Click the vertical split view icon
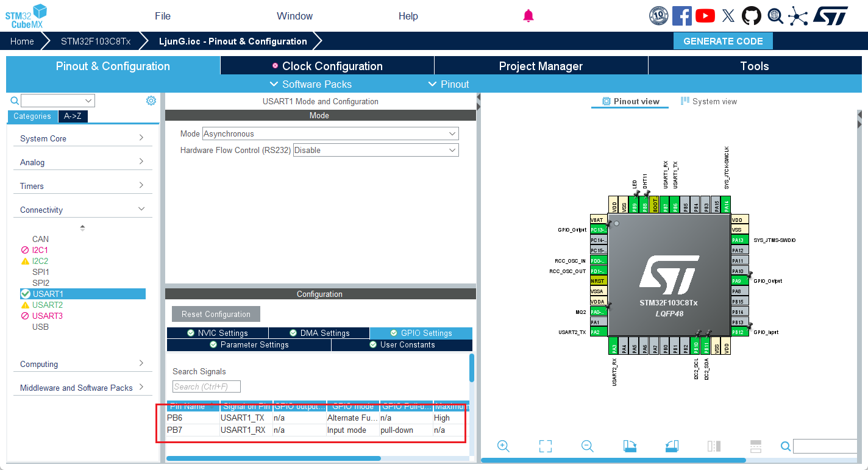The width and height of the screenshot is (868, 470). point(714,446)
